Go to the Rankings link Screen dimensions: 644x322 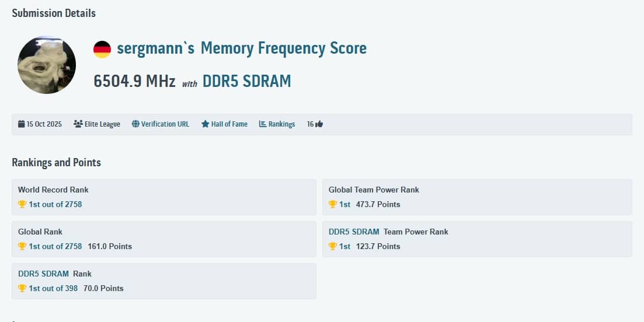point(281,124)
